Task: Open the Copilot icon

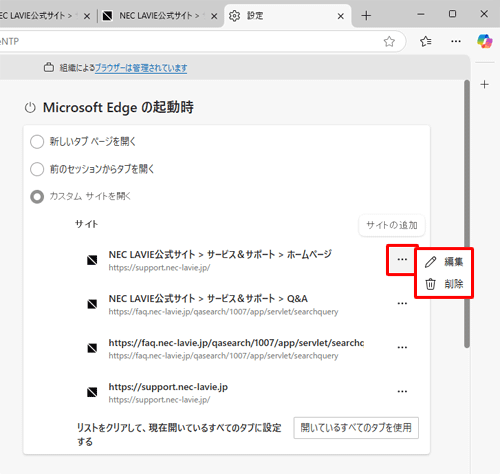Action: (x=485, y=41)
